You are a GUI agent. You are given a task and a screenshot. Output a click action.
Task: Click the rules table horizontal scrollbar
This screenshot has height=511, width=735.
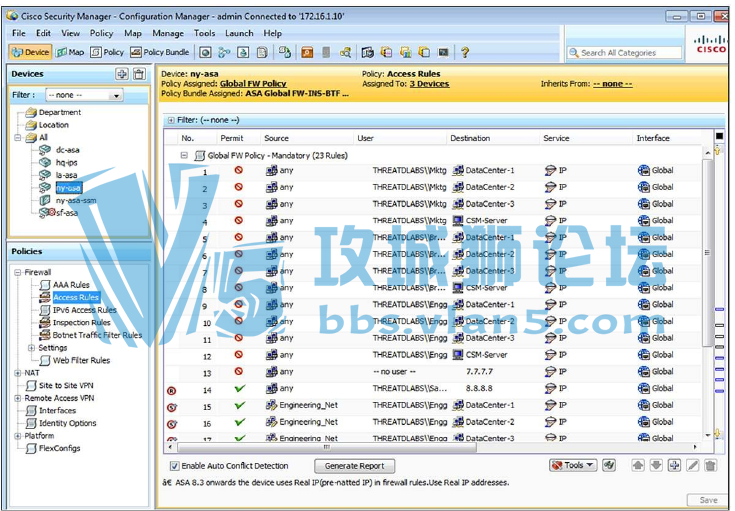327,447
